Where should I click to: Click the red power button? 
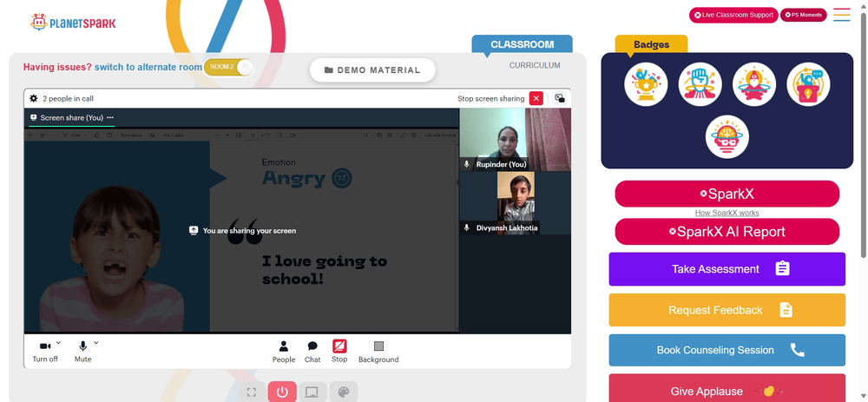tap(282, 392)
